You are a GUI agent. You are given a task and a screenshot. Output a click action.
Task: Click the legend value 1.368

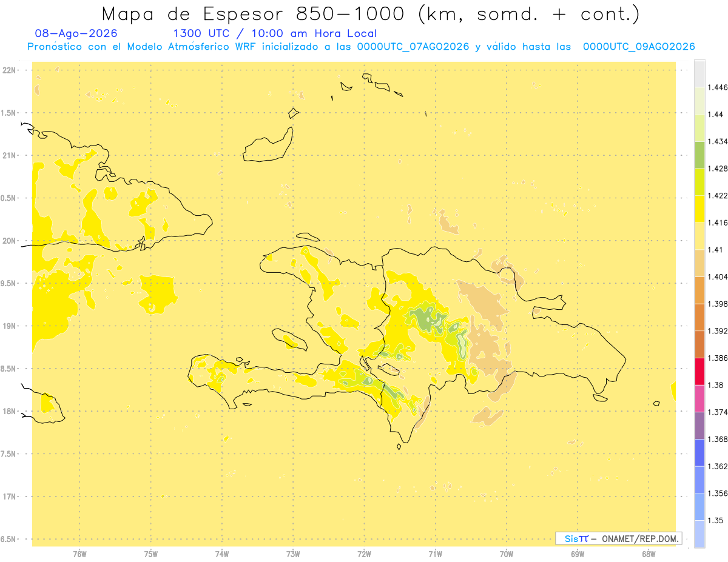click(718, 440)
